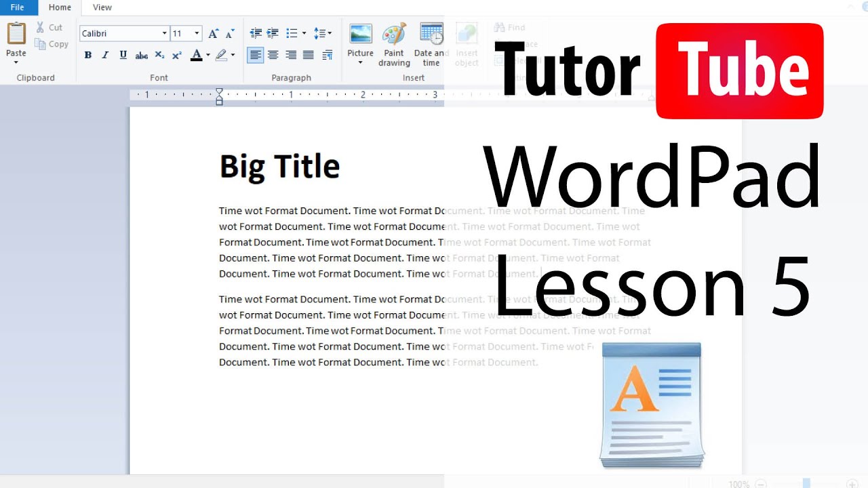Click the Big Title heading
This screenshot has height=488, width=868.
coord(279,166)
